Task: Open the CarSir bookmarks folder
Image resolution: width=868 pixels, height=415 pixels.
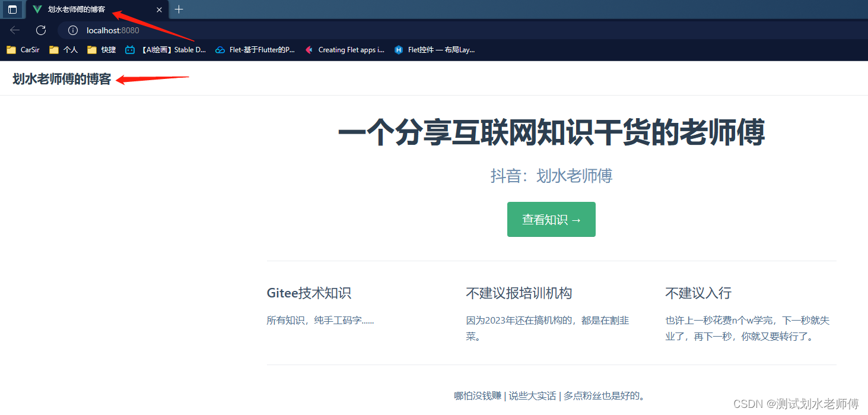Action: click(23, 50)
